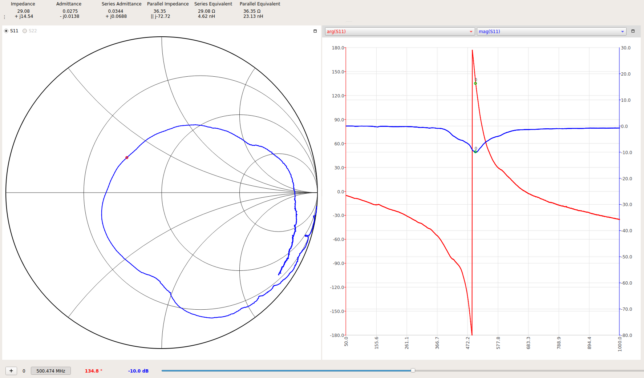Click the plus add-marker button
The height and width of the screenshot is (378, 644).
[11, 371]
